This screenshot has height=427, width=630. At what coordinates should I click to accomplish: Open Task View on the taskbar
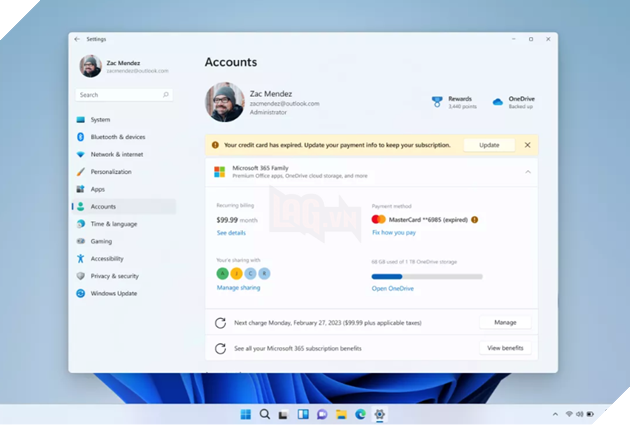284,415
